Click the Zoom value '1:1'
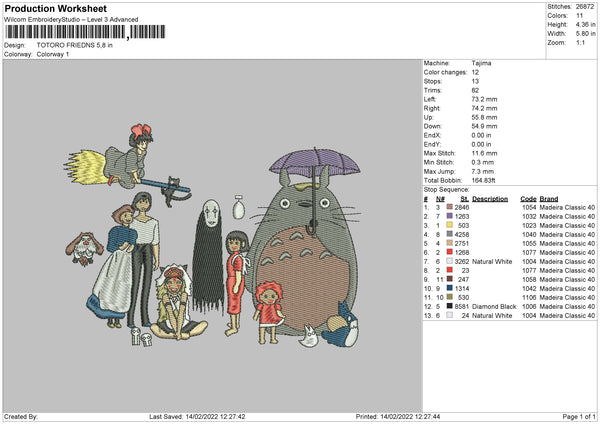Viewport: 600px width, 424px height. click(580, 42)
